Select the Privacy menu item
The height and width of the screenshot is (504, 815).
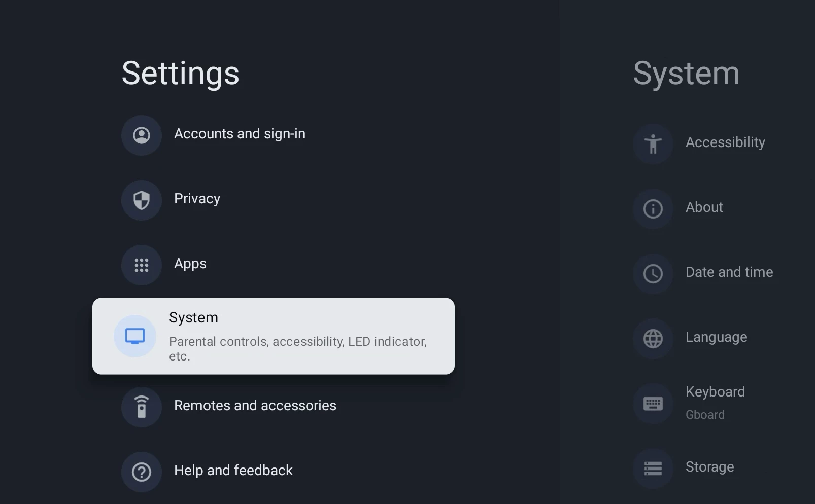(x=197, y=199)
